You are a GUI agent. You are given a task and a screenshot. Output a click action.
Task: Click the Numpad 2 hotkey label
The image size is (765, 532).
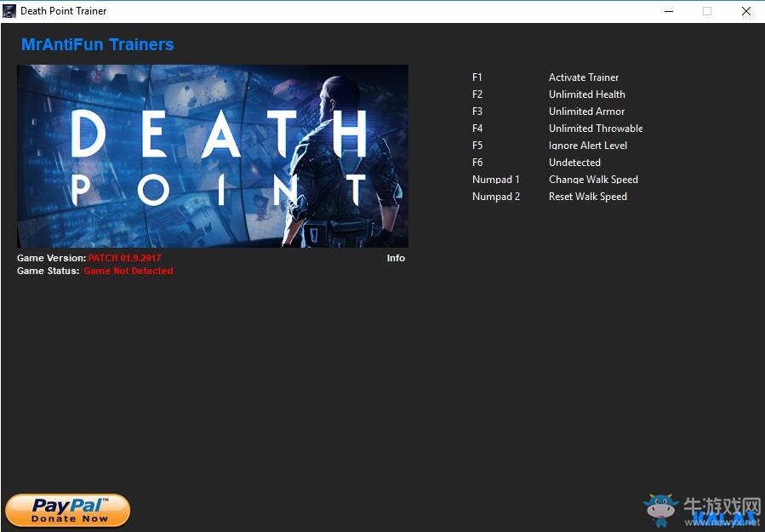pyautogui.click(x=496, y=197)
